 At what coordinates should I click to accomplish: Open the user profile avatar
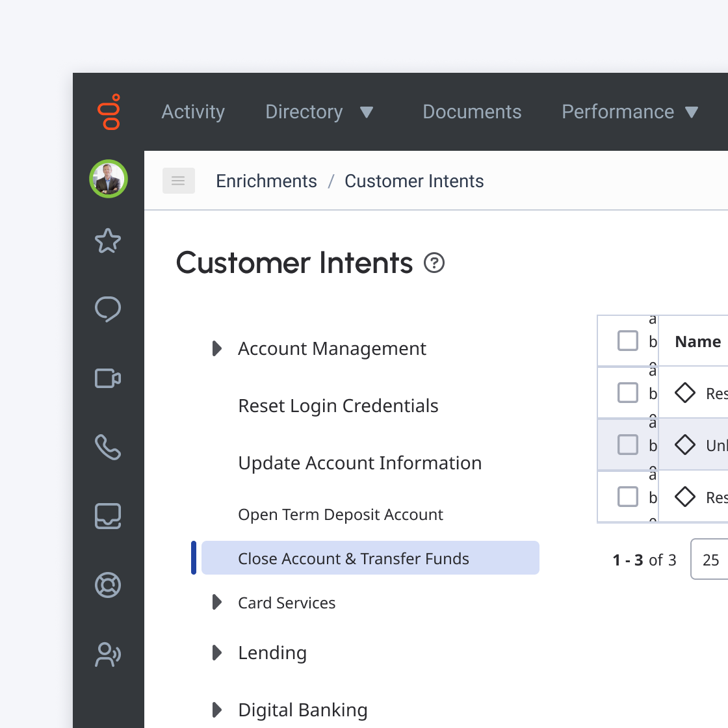[109, 179]
